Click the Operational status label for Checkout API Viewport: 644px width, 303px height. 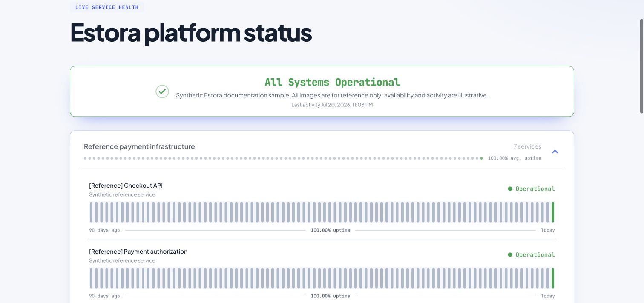535,189
